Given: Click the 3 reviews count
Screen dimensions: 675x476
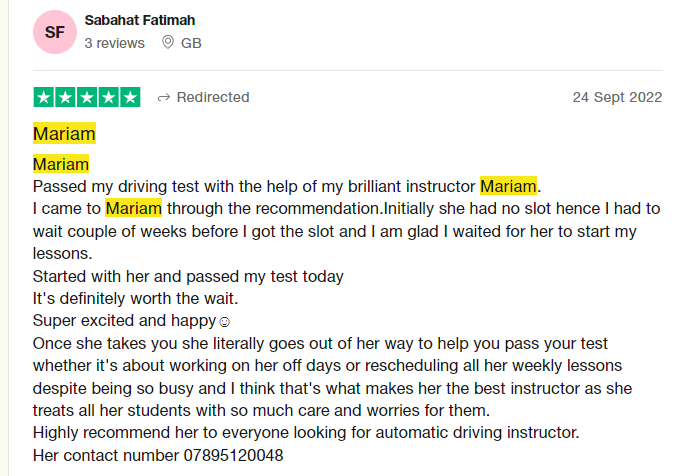Looking at the screenshot, I should (115, 43).
